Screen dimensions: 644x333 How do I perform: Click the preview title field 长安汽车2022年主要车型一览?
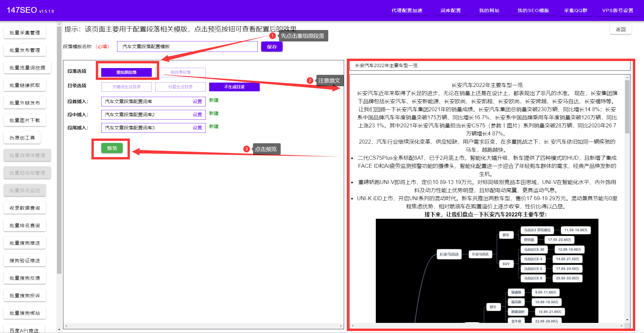(x=490, y=65)
